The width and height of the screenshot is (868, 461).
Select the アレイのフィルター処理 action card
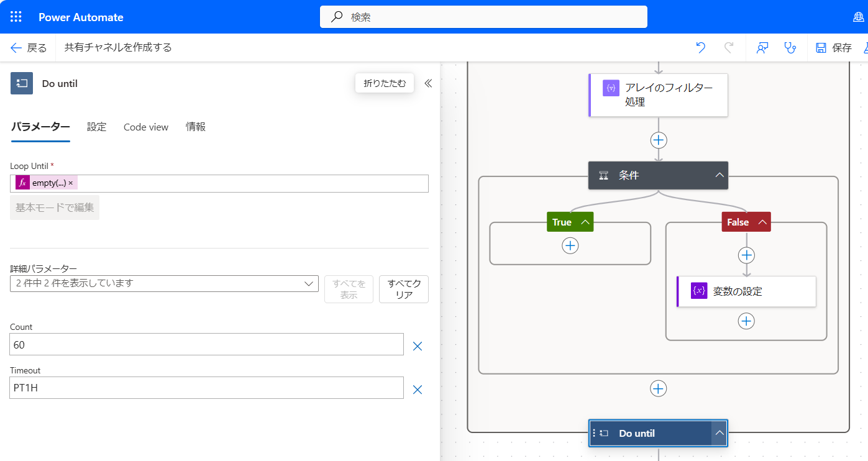[x=658, y=95]
